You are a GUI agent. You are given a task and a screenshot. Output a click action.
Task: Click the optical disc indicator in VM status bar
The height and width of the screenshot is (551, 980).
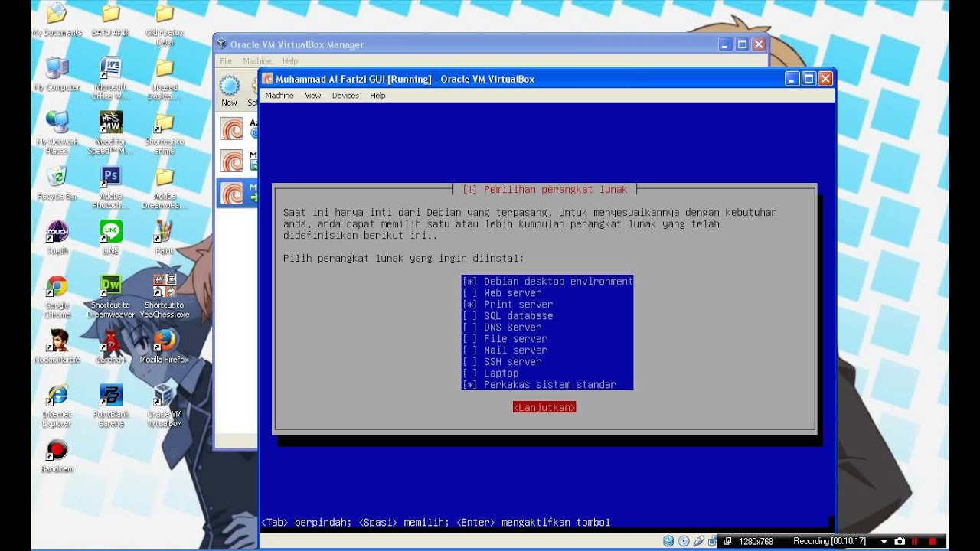click(x=684, y=541)
